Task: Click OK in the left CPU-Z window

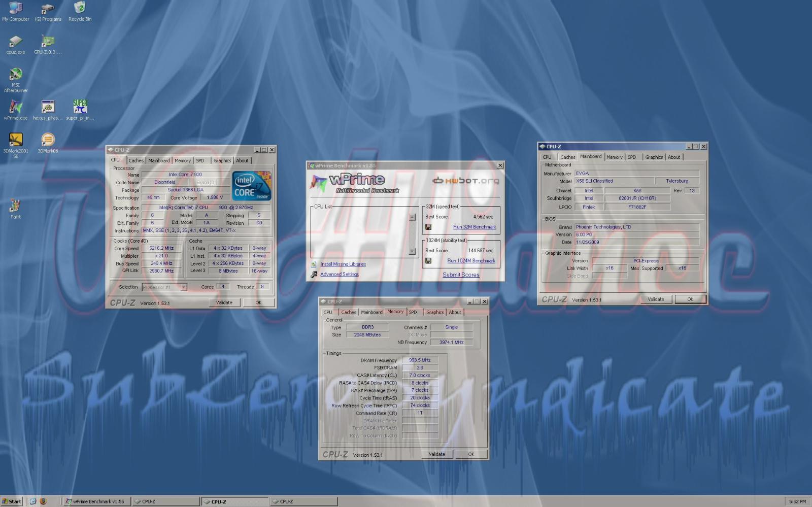Action: pyautogui.click(x=258, y=302)
